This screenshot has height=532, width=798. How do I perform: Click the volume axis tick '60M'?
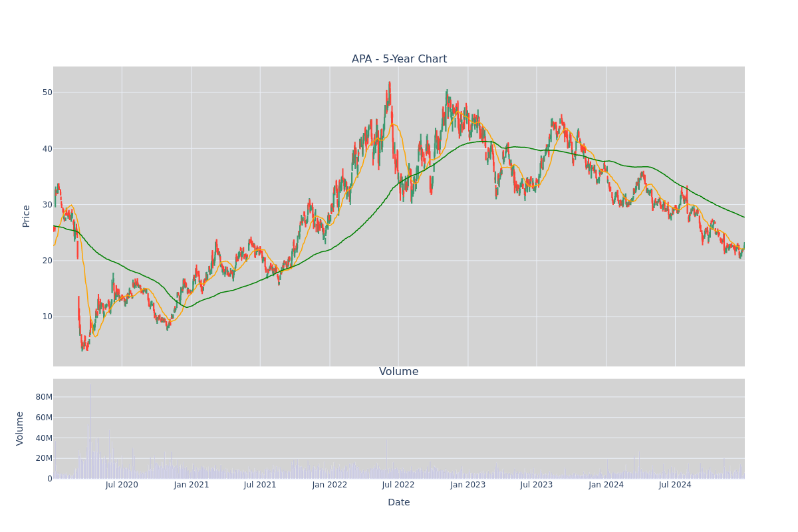click(44, 418)
